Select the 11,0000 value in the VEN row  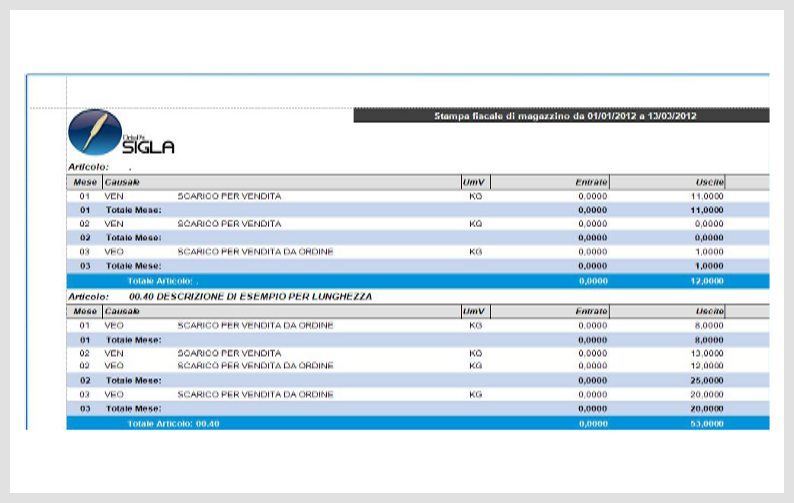pyautogui.click(x=707, y=196)
